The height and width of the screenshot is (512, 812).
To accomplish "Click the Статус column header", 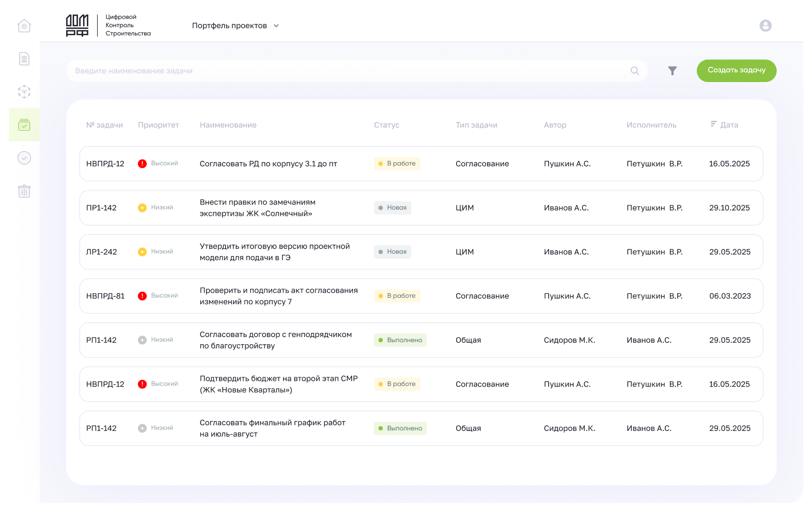I will click(386, 125).
